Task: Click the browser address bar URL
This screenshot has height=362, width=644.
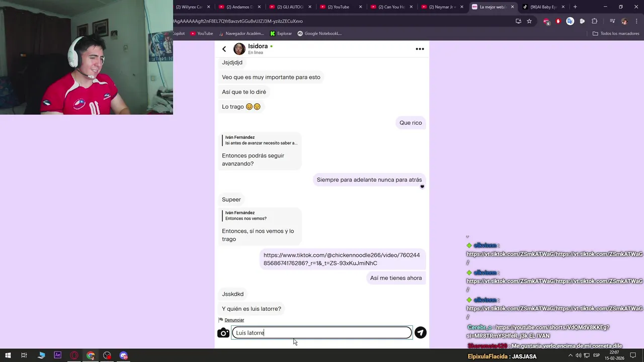Action: click(237, 21)
